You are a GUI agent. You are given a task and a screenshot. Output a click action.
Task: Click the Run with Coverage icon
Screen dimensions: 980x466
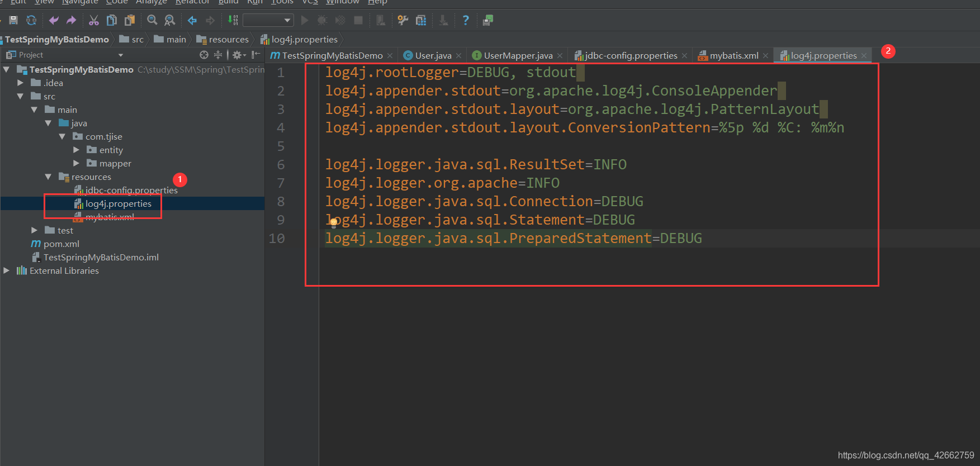point(340,21)
